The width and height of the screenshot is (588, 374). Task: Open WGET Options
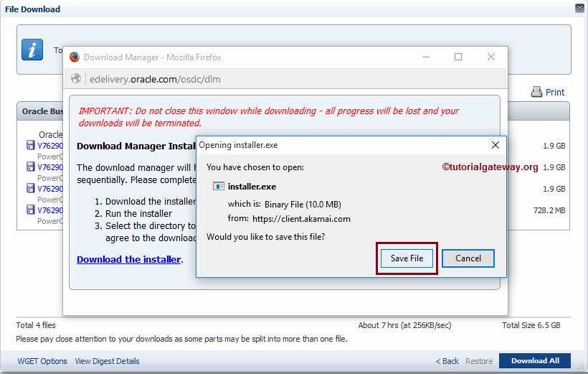tap(42, 361)
